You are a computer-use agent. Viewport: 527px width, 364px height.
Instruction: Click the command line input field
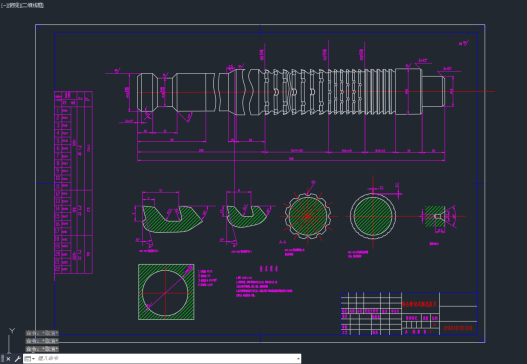coord(166,359)
